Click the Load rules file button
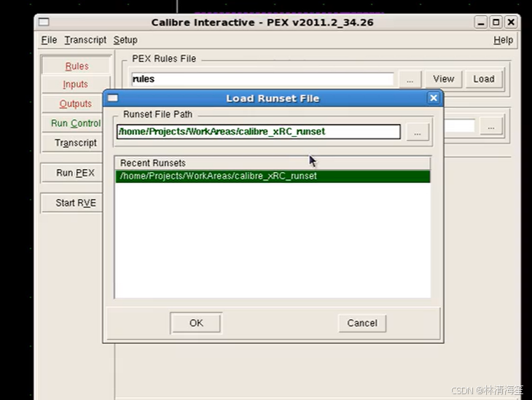The image size is (532, 400). pyautogui.click(x=483, y=79)
